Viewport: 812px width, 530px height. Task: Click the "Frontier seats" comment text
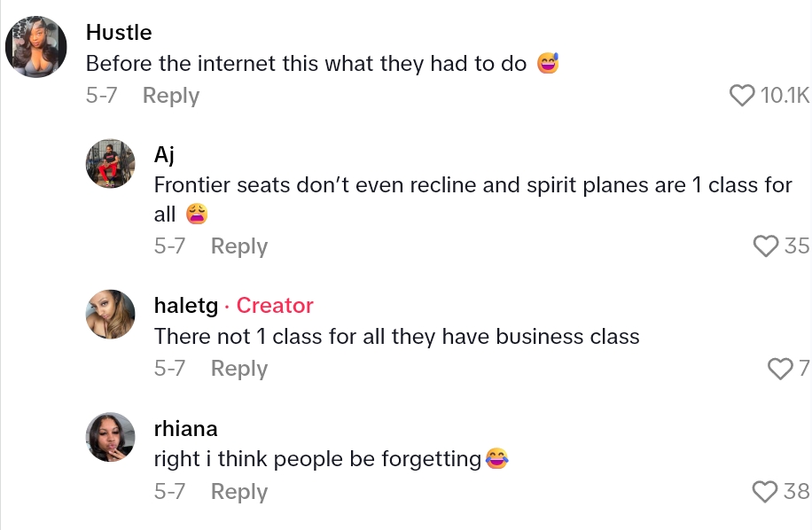click(472, 186)
